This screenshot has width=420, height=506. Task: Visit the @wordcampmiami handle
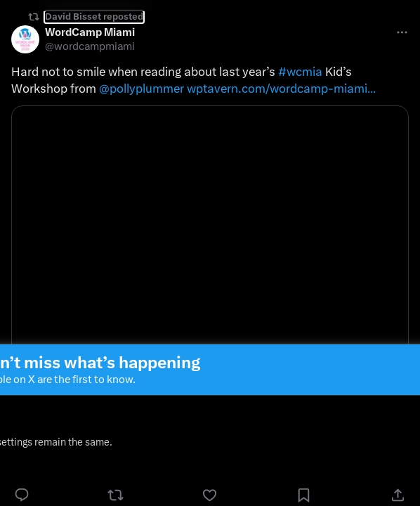point(90,46)
